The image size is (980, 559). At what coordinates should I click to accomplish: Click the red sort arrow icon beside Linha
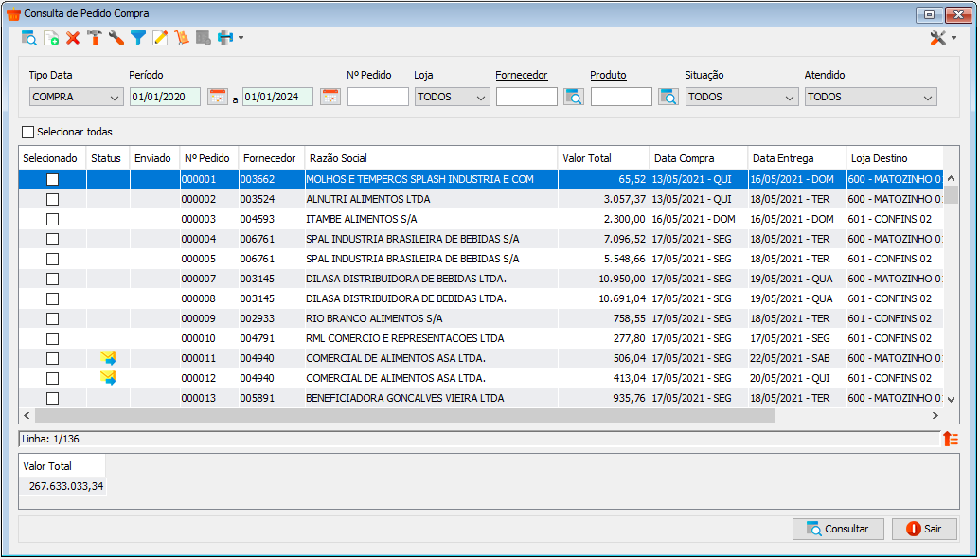click(951, 439)
